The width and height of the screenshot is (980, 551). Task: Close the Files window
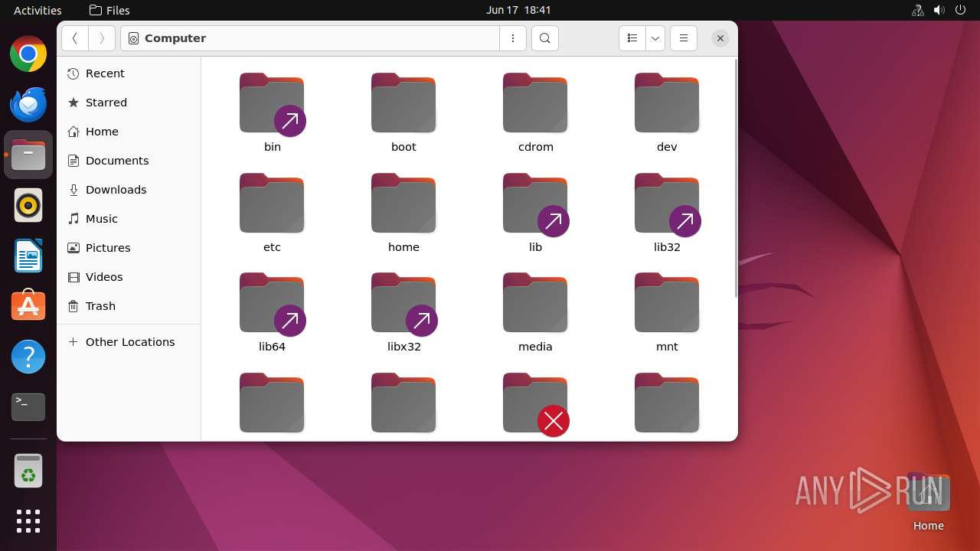[x=720, y=38]
